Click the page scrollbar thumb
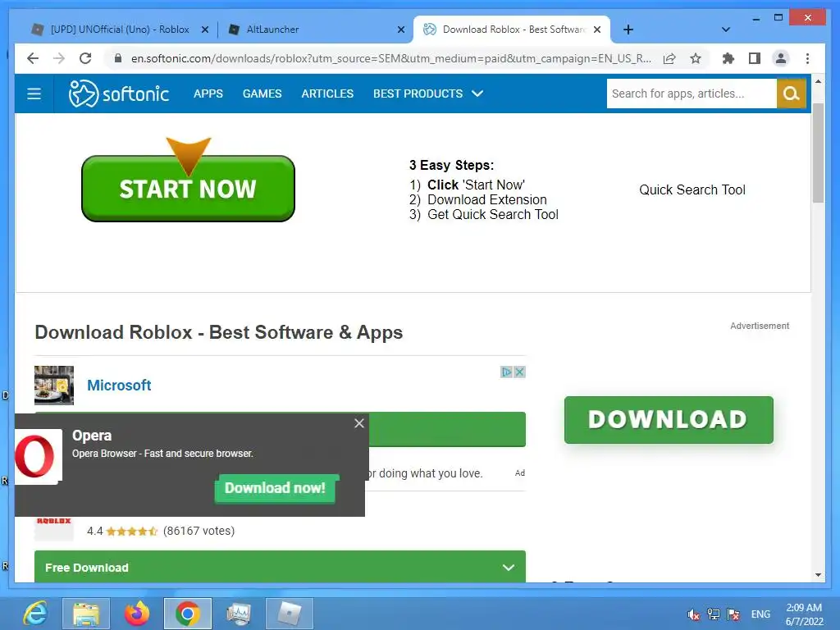The height and width of the screenshot is (630, 840). [x=818, y=153]
